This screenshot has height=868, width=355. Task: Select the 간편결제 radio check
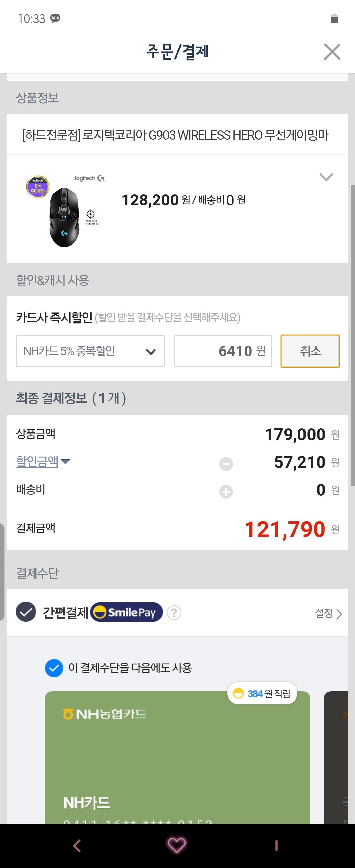(x=26, y=612)
